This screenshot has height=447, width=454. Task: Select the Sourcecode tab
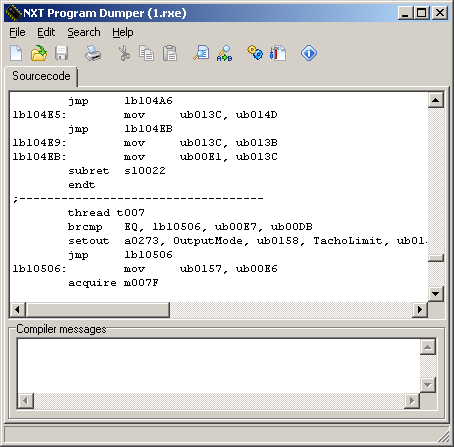click(x=41, y=76)
